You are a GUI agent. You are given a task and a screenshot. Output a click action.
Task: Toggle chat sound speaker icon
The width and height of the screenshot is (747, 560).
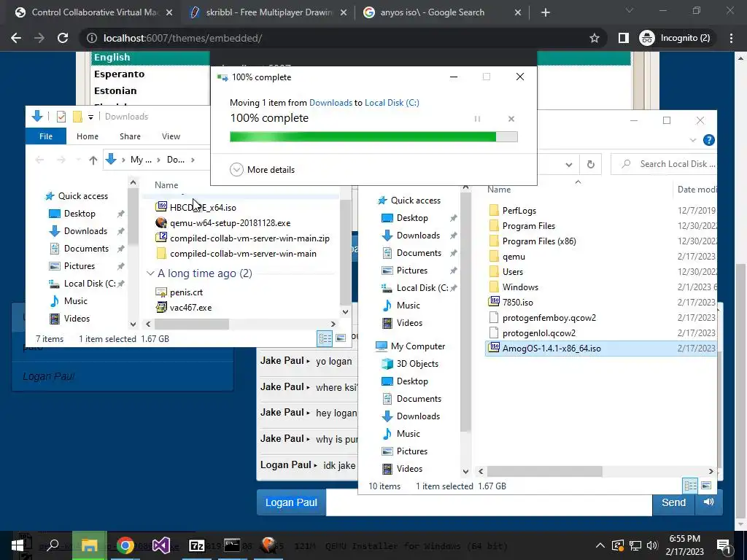coord(709,502)
